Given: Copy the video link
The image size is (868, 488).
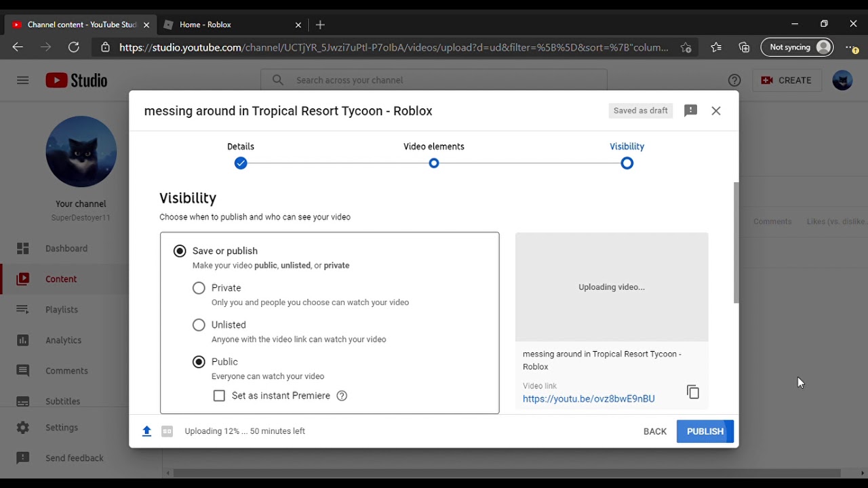Looking at the screenshot, I should pyautogui.click(x=692, y=392).
